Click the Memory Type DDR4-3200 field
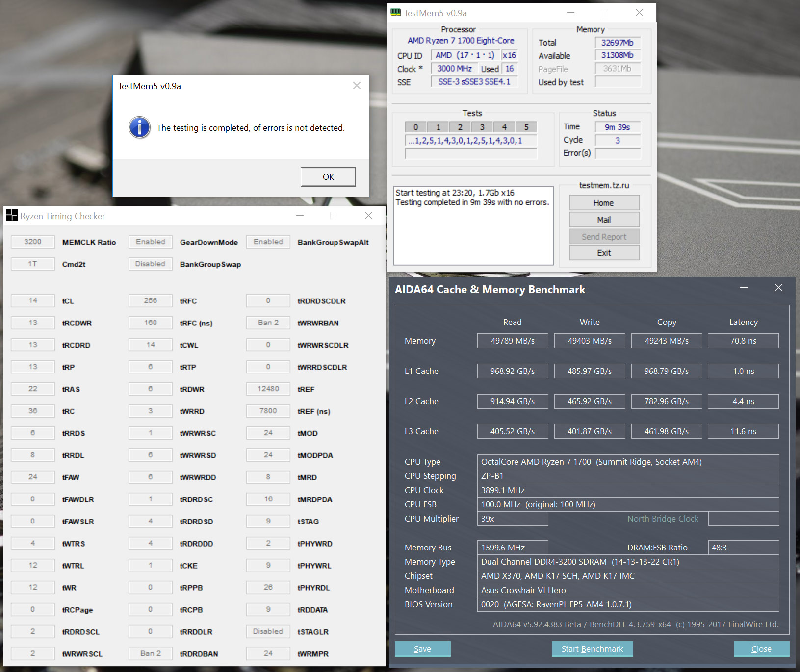 click(628, 562)
